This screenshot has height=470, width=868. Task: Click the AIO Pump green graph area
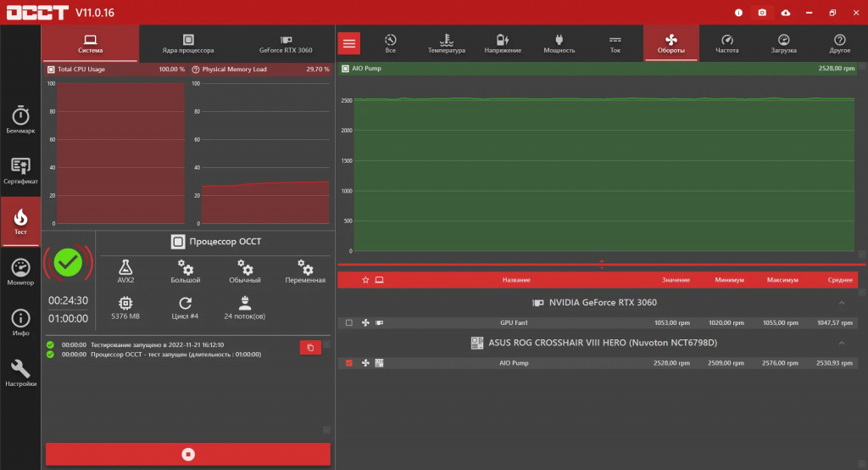tap(604, 175)
